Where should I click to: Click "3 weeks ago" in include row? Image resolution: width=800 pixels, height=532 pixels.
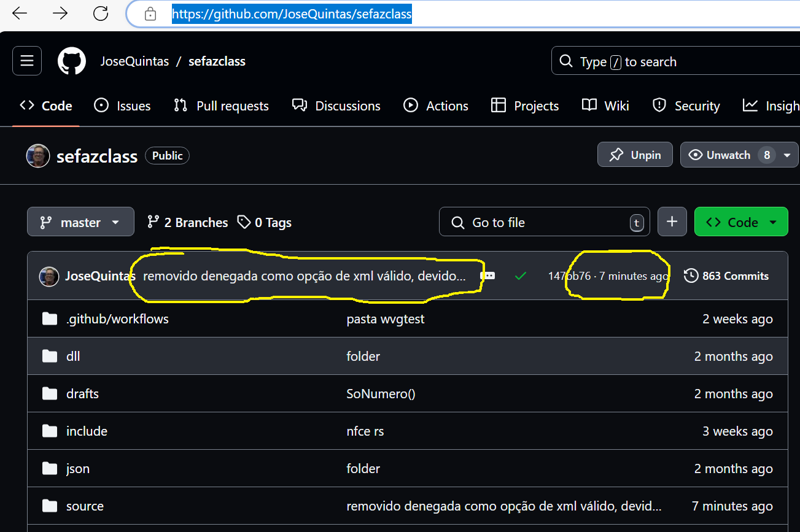pyautogui.click(x=738, y=431)
